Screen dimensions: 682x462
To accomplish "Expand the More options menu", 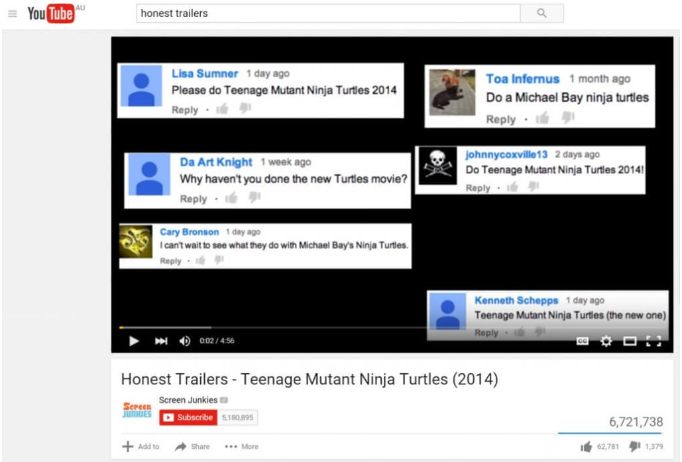I will point(241,446).
